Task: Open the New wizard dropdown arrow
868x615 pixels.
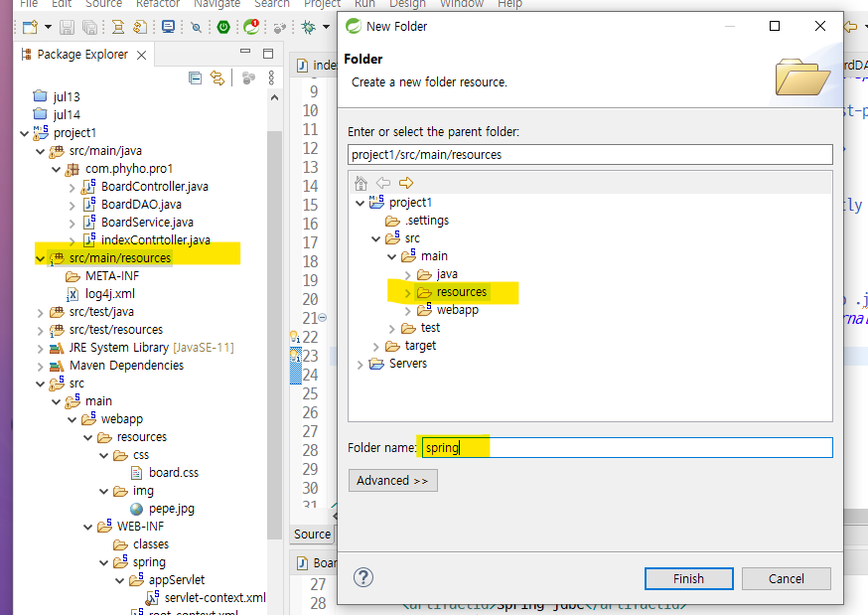Action: click(x=48, y=27)
